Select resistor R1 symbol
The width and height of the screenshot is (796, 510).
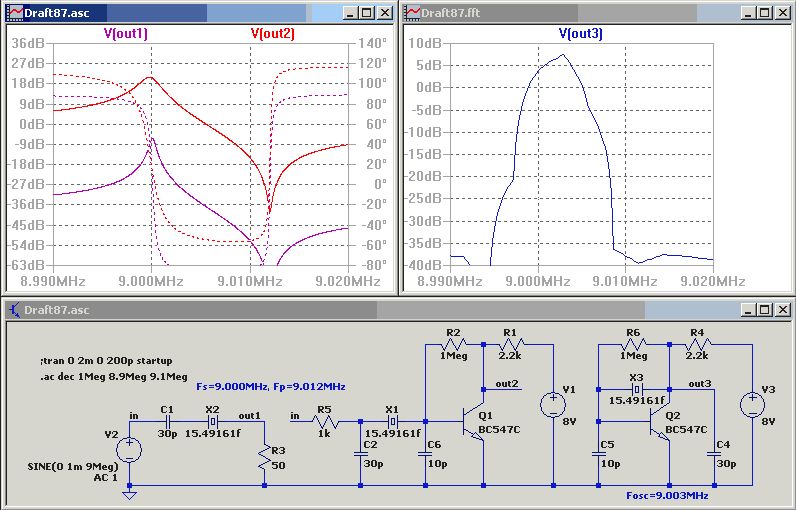(x=510, y=345)
